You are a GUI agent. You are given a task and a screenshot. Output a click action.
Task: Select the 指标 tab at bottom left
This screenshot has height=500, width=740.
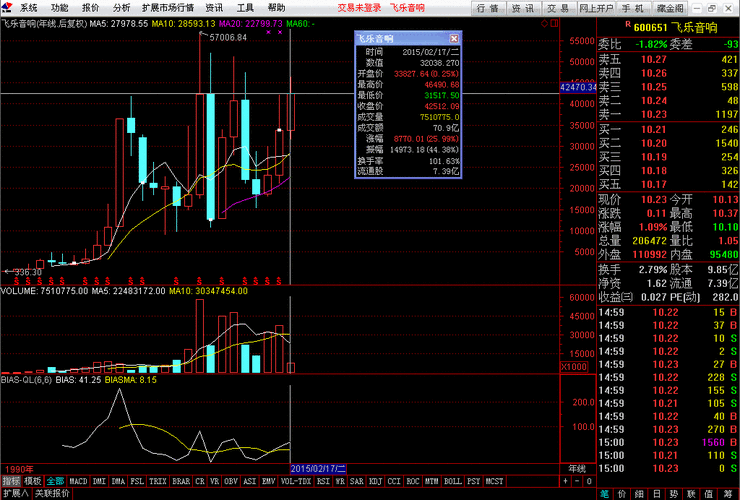point(12,481)
